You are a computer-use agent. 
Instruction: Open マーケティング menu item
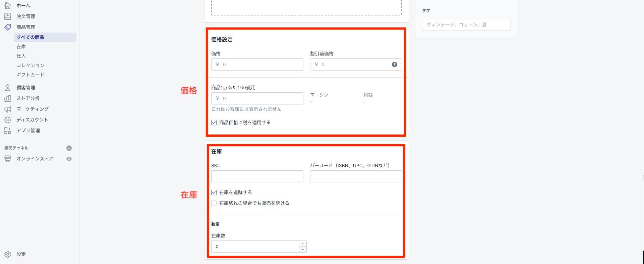[33, 109]
